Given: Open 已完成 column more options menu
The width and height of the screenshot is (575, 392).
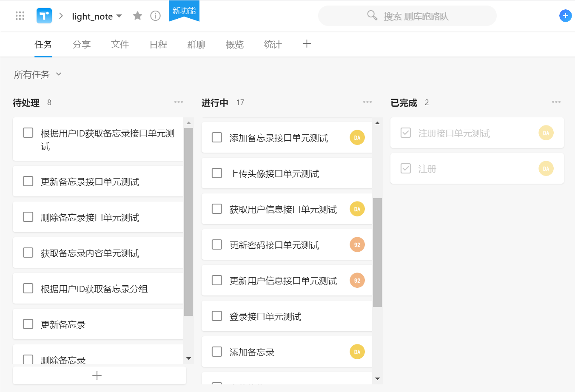Looking at the screenshot, I should click(x=556, y=102).
